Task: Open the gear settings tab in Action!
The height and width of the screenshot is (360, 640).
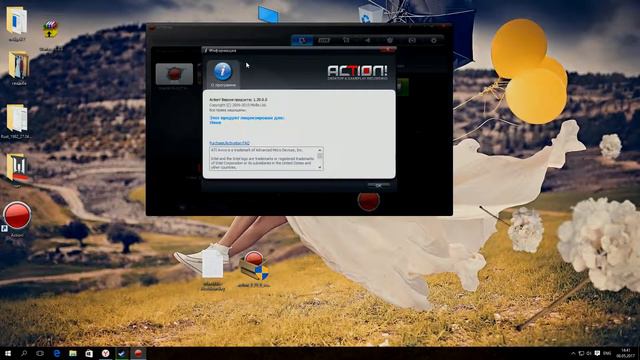Action: tap(434, 40)
